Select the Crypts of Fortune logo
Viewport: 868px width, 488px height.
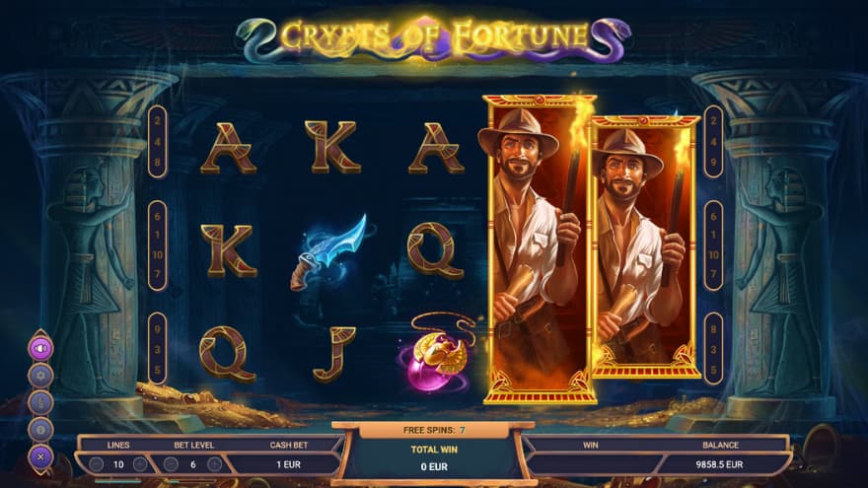[x=433, y=37]
